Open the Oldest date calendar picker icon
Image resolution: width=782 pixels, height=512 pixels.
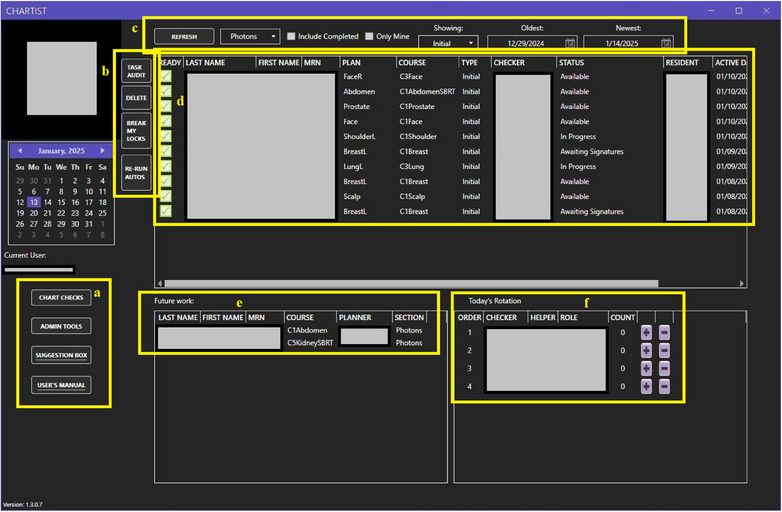pyautogui.click(x=570, y=43)
